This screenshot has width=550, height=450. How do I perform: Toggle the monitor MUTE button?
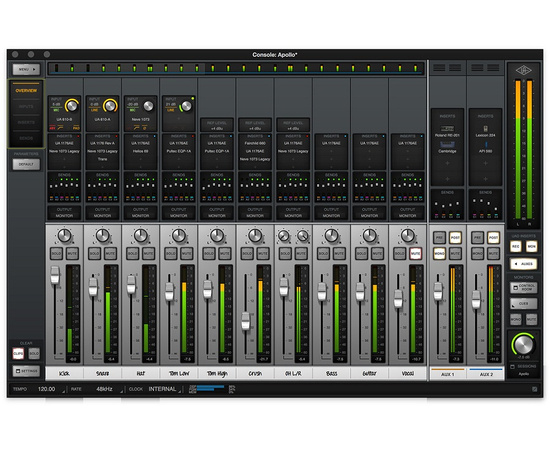point(531,319)
